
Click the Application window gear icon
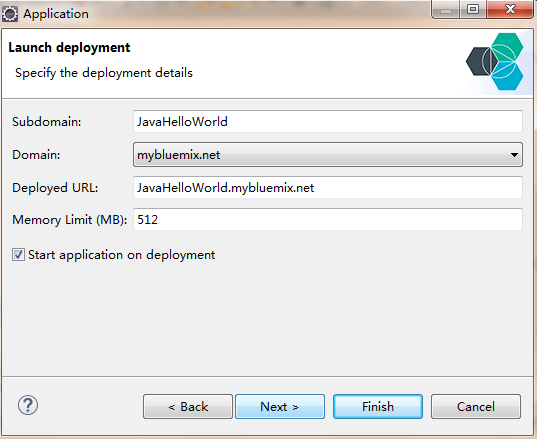tap(10, 14)
